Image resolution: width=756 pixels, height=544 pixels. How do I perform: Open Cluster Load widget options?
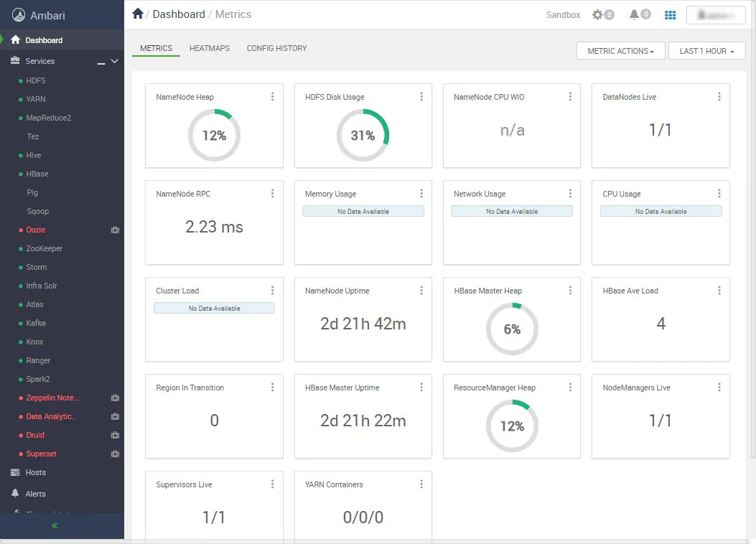[272, 290]
